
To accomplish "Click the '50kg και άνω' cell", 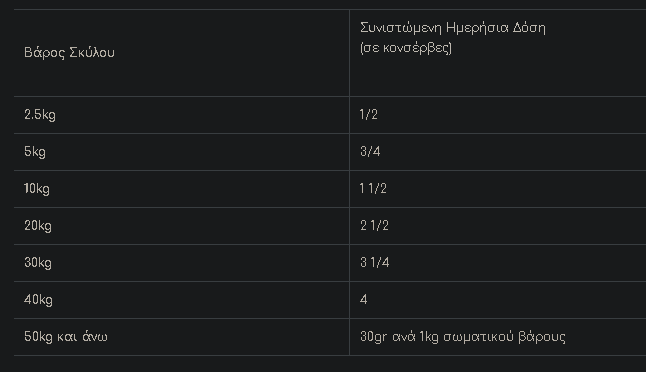I will (x=181, y=337).
